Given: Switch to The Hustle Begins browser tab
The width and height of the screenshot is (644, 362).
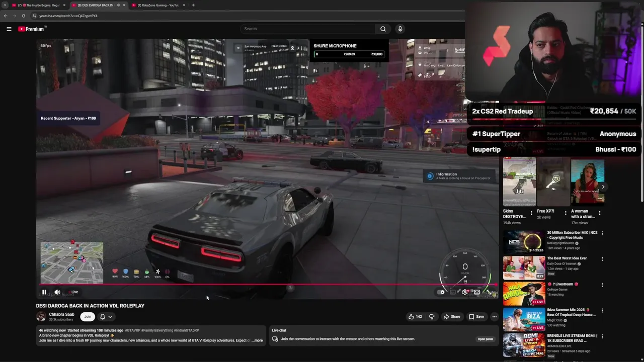Looking at the screenshot, I should pyautogui.click(x=38, y=5).
